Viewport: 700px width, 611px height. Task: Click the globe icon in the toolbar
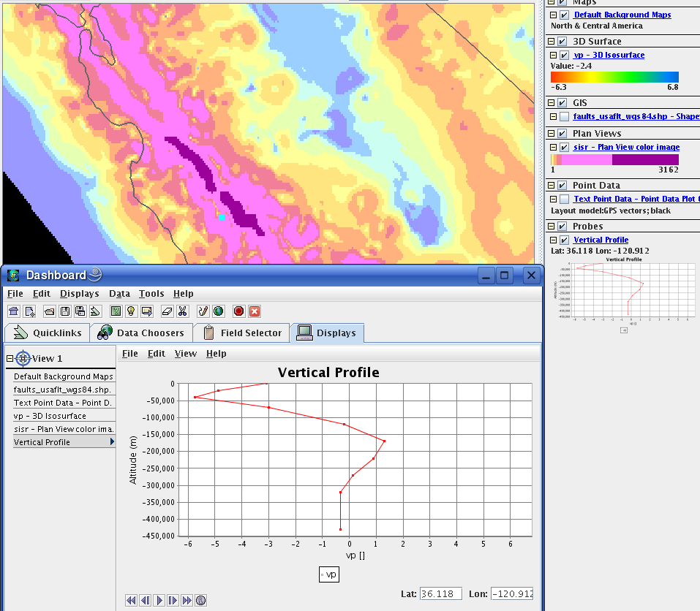pyautogui.click(x=218, y=311)
